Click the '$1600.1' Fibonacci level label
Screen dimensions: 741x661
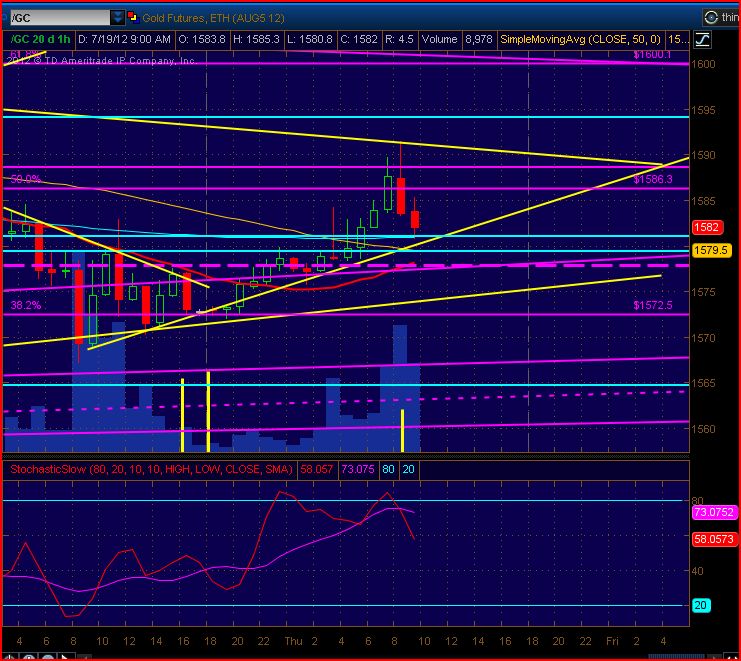(652, 54)
